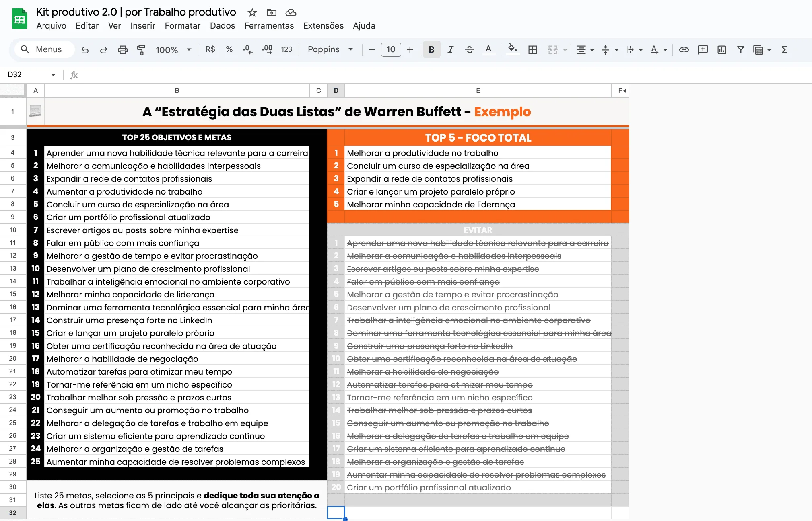Decrease decimal places
812x521 pixels.
(248, 49)
